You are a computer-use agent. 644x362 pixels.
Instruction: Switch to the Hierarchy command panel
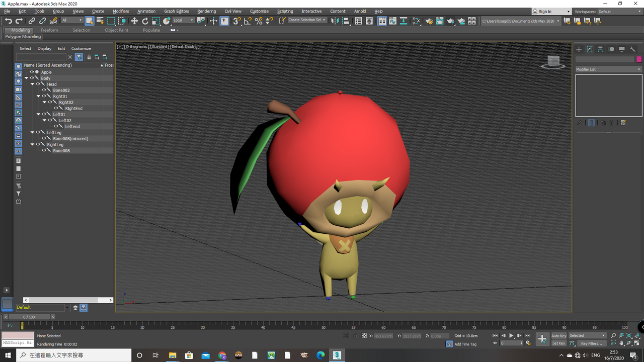point(600,49)
